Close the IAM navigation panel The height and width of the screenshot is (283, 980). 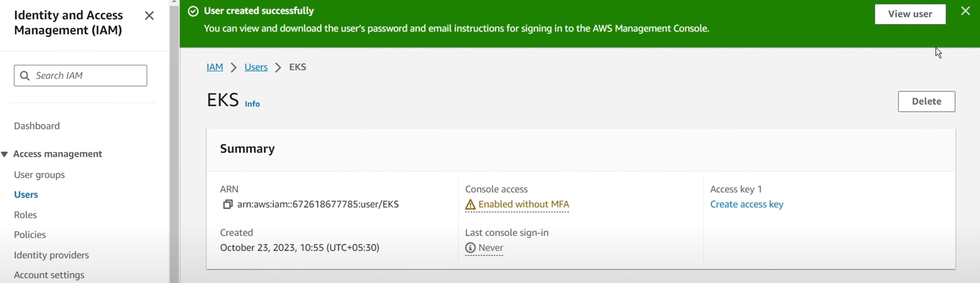(149, 16)
